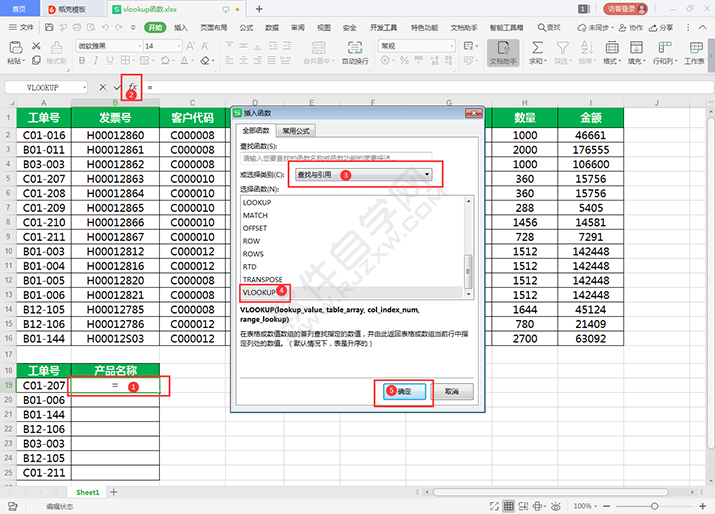Toggle the Wrap Text (自动换行) button

(x=355, y=52)
